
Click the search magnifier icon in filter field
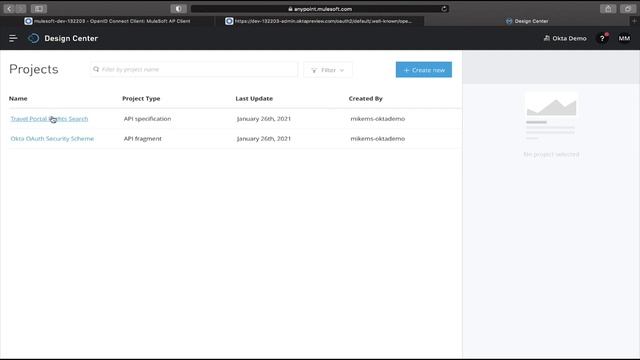pos(96,69)
